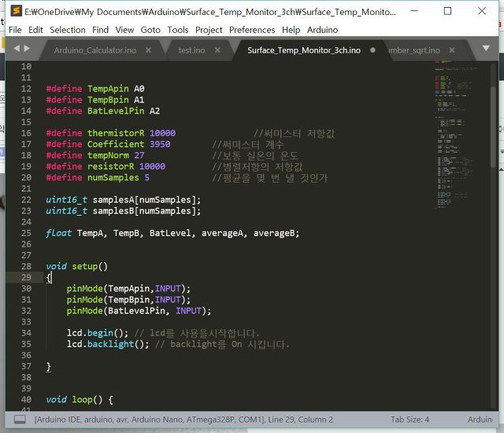The width and height of the screenshot is (504, 433).
Task: Click the code minimap preview
Action: [x=456, y=134]
